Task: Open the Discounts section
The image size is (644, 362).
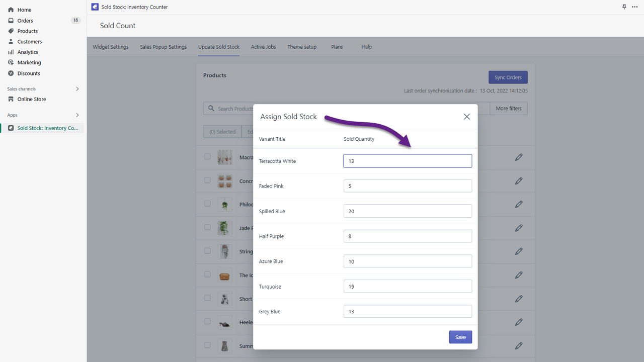Action: click(x=28, y=73)
